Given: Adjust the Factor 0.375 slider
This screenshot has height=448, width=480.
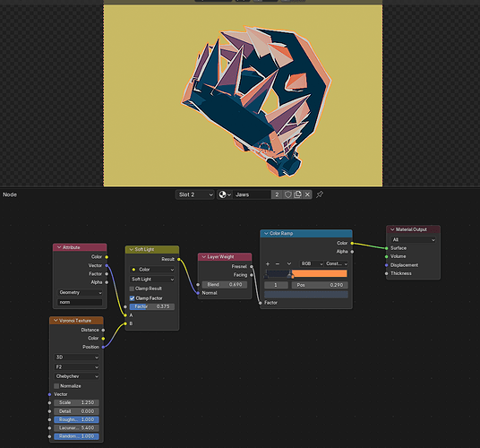Looking at the screenshot, I should coord(152,306).
